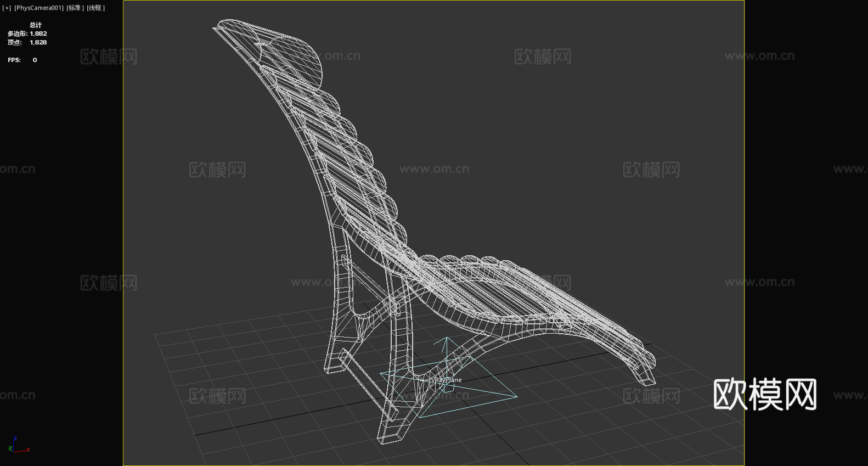Open the [+] viewport general menu

point(7,8)
